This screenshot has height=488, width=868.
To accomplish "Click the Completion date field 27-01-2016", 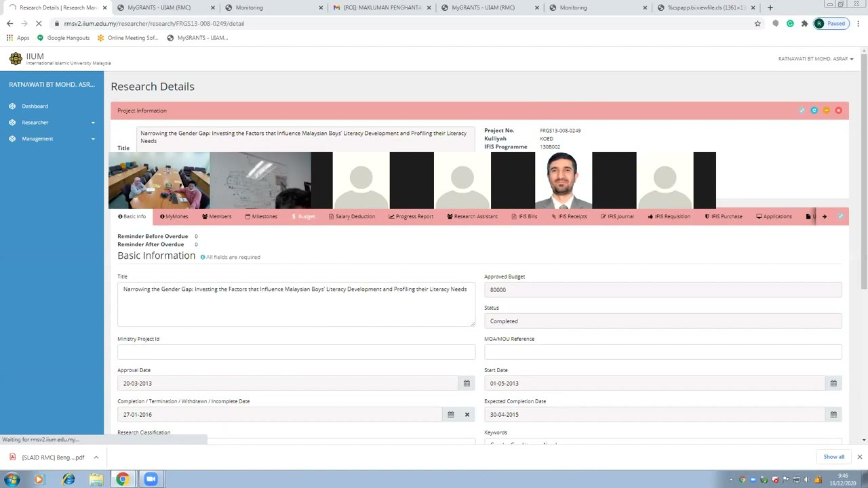I will [279, 415].
